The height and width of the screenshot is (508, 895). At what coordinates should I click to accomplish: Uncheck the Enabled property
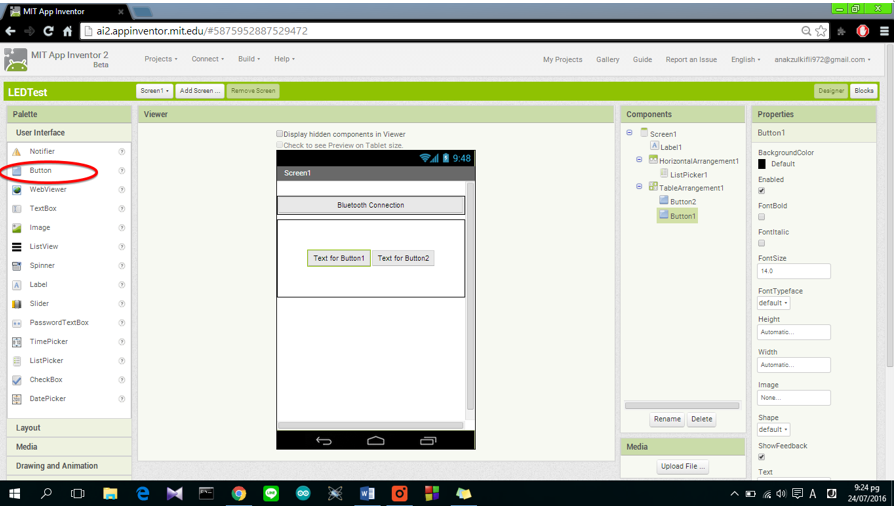click(761, 191)
